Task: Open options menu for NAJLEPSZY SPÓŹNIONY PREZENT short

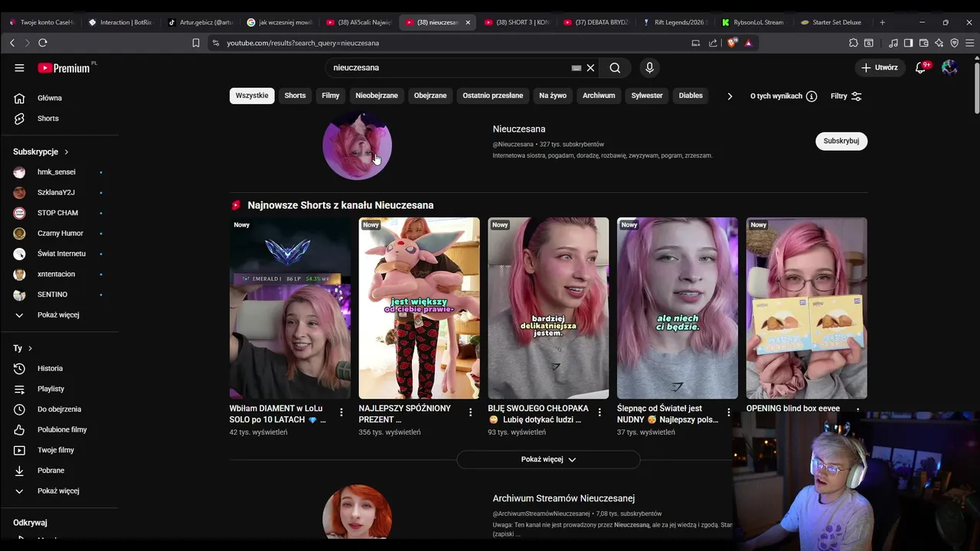Action: 470,412
